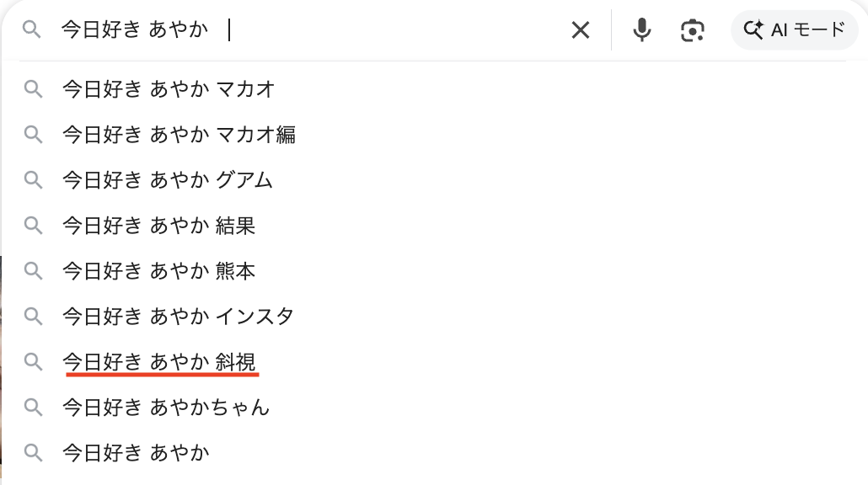Image resolution: width=868 pixels, height=485 pixels.
Task: Click the clear search X icon
Action: (x=581, y=30)
